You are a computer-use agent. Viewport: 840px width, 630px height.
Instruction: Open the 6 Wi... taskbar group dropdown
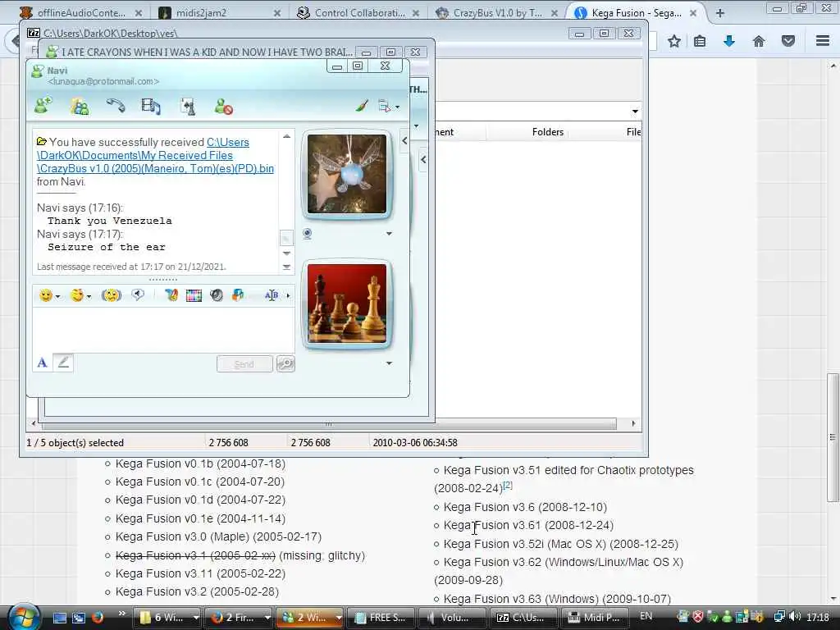pyautogui.click(x=195, y=617)
